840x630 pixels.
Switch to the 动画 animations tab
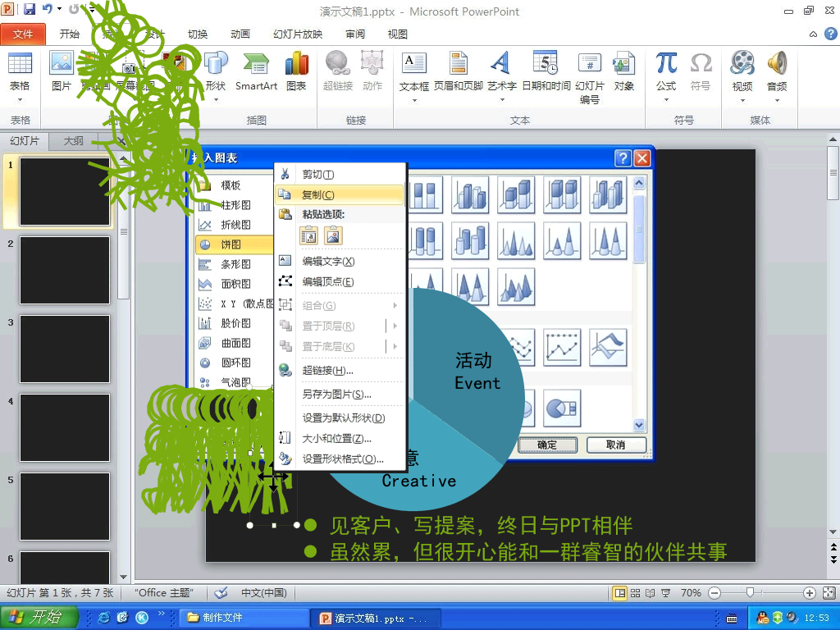tap(240, 34)
